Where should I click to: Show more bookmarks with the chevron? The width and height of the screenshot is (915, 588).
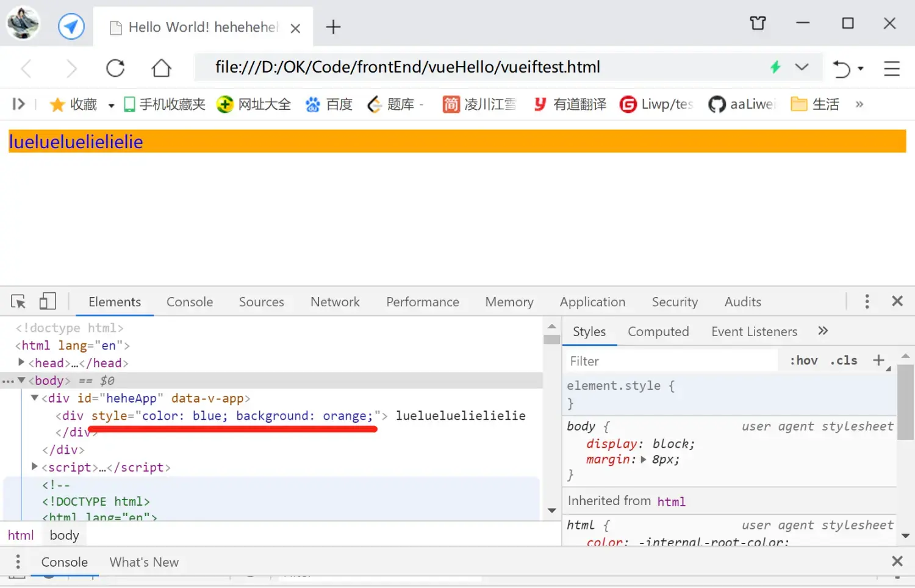(x=859, y=104)
